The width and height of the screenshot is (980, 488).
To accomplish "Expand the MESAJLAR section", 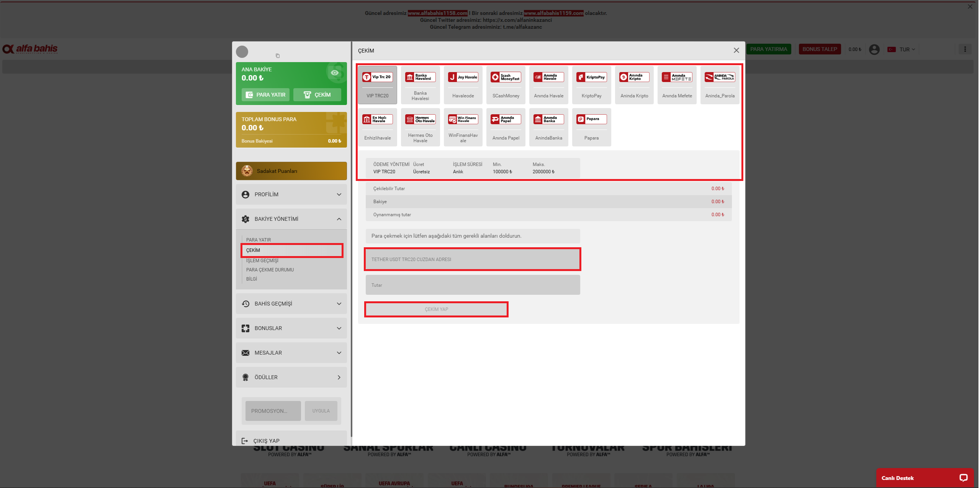I will click(291, 353).
